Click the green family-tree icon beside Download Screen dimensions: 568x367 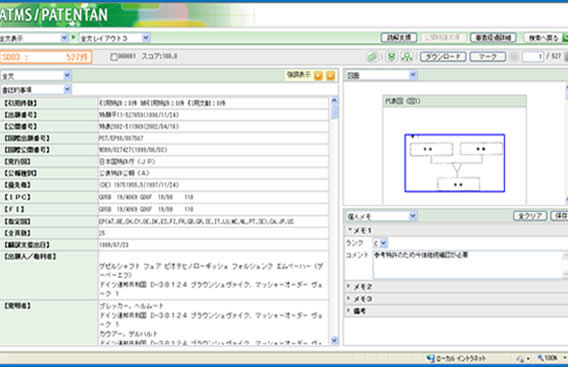click(x=408, y=57)
